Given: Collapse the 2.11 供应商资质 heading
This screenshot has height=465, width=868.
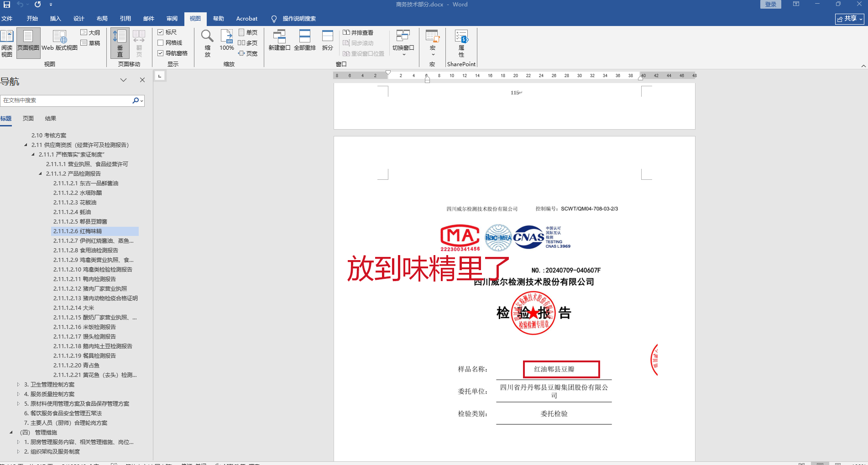Looking at the screenshot, I should point(26,145).
